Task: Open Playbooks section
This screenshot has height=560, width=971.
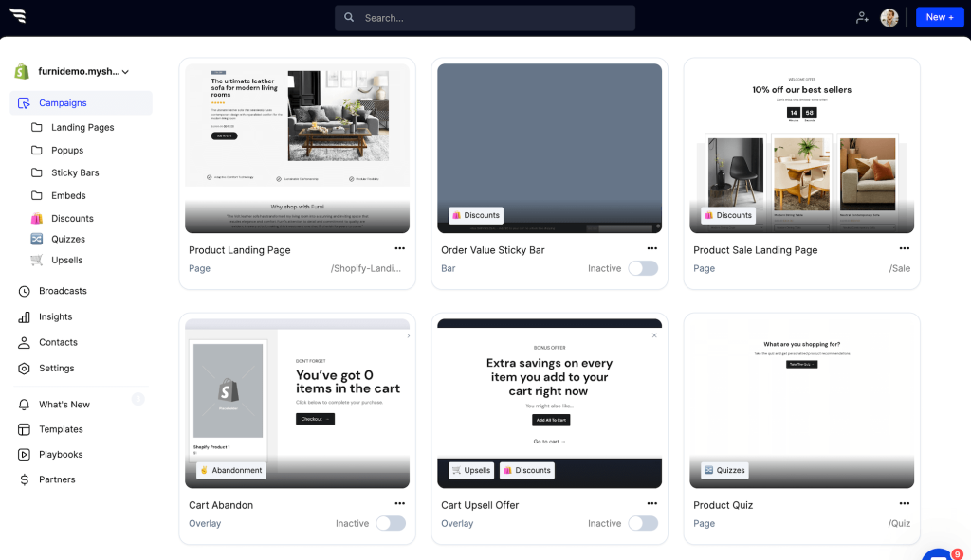Action: pos(61,454)
